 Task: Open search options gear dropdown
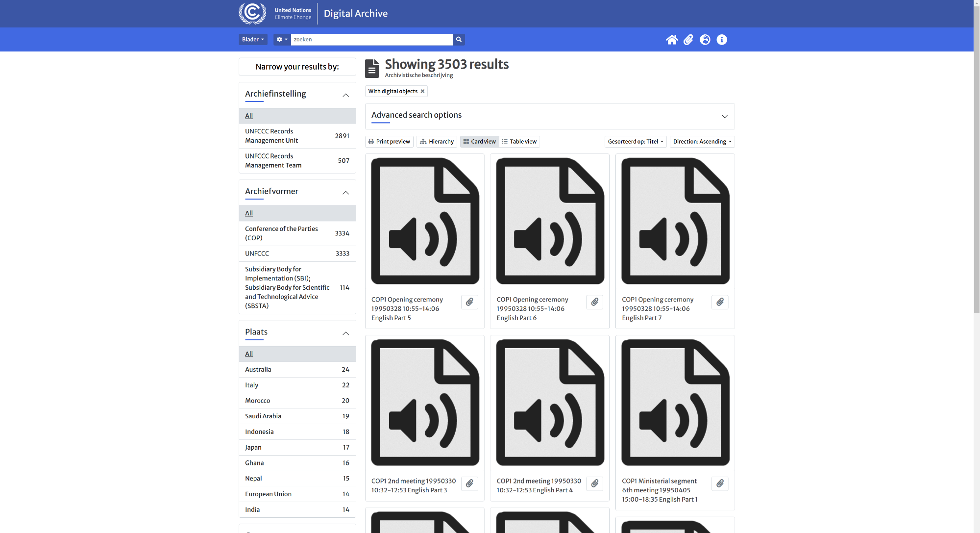(282, 40)
